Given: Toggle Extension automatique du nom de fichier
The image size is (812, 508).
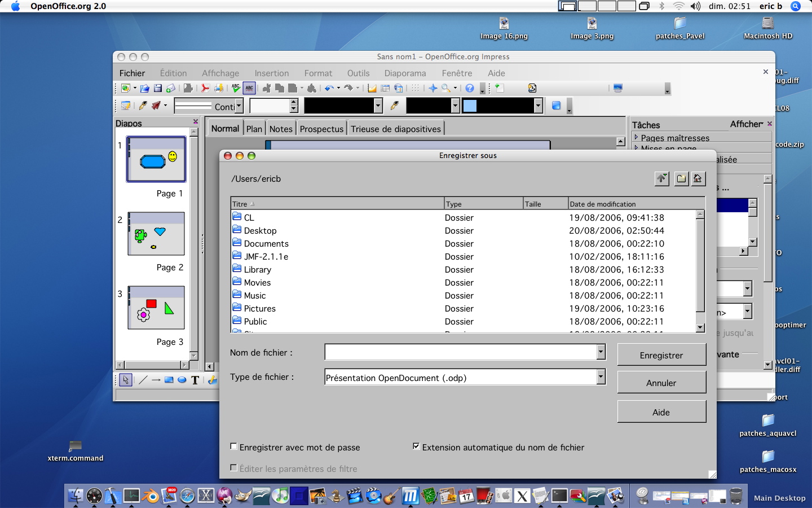Looking at the screenshot, I should [x=416, y=446].
